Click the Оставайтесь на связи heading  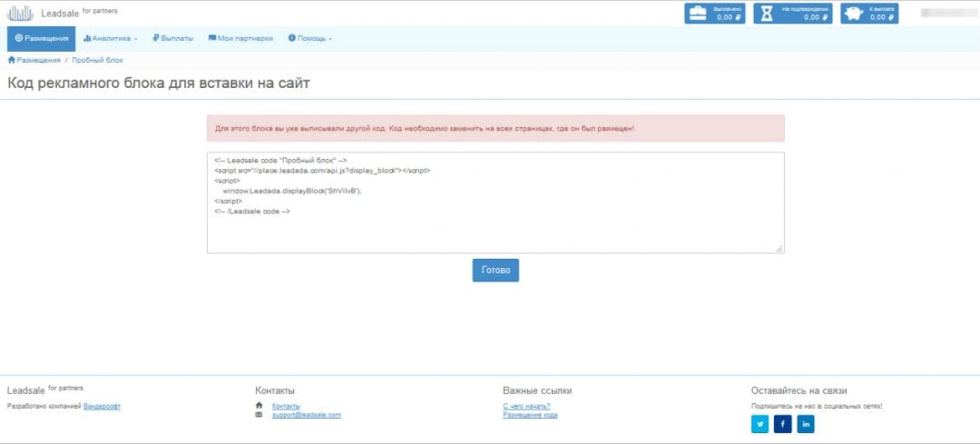click(799, 390)
